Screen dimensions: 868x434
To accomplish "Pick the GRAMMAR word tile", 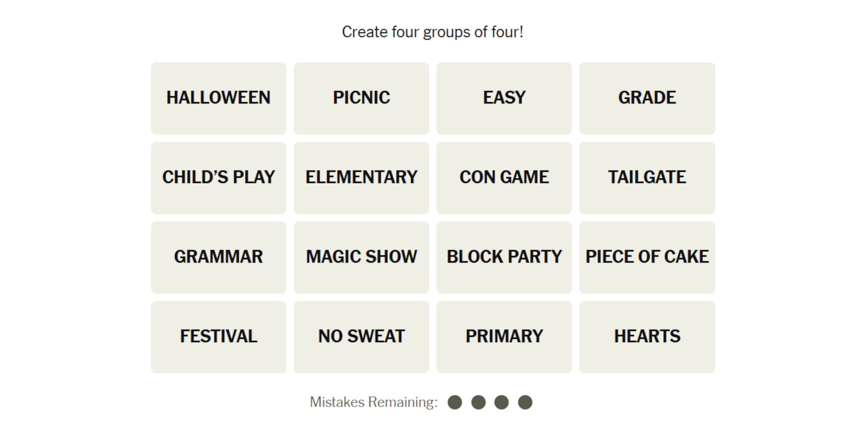I will coord(219,257).
